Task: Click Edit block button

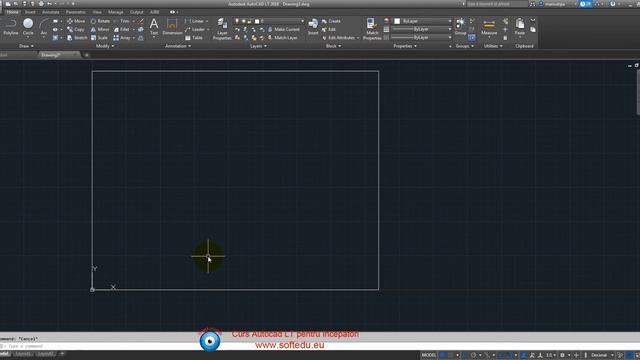Action: click(x=329, y=29)
